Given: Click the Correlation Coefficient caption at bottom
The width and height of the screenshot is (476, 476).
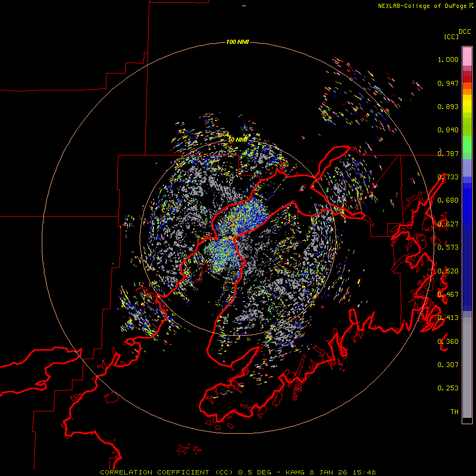Looking at the screenshot, I should [x=238, y=472].
